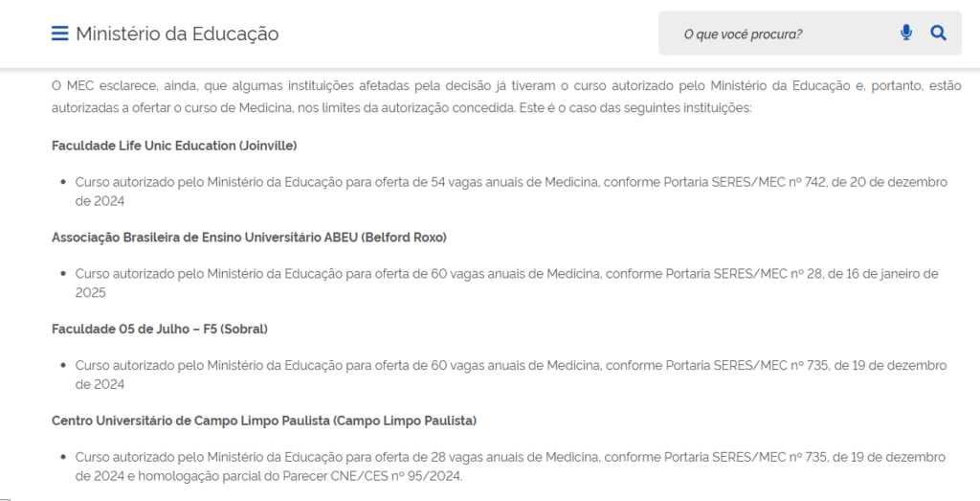Click "16 de janeiro de" in the ABEU item
Screen dimensions: 980x501
[886, 274]
